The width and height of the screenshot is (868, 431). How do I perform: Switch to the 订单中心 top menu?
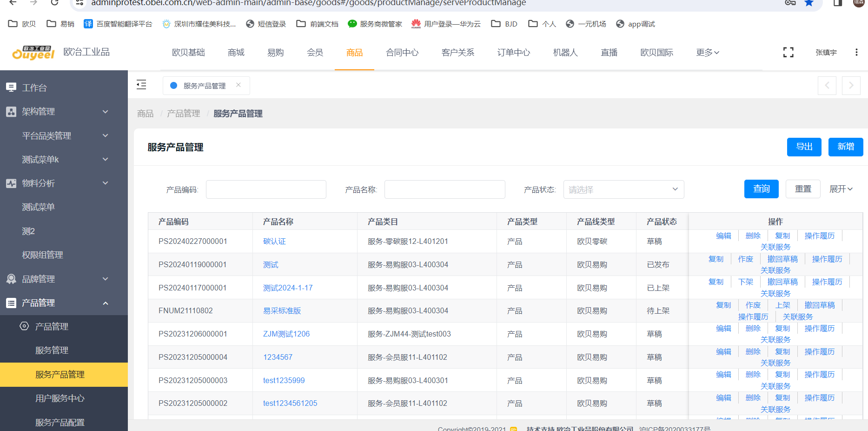[x=514, y=53]
